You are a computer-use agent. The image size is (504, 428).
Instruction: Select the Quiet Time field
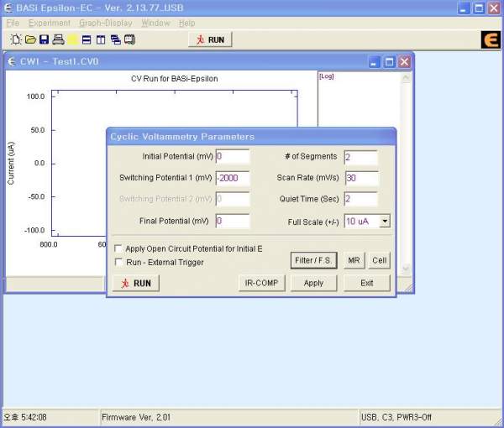360,199
